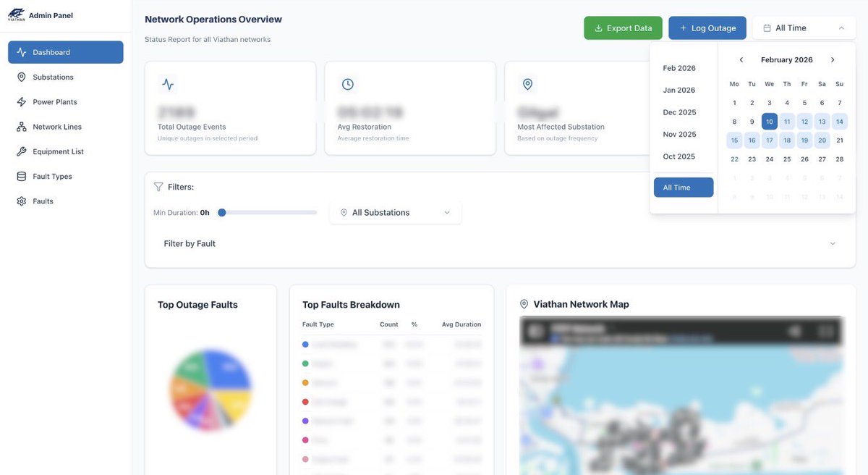Click the February 2026 month title
This screenshot has width=868, height=475.
[787, 60]
